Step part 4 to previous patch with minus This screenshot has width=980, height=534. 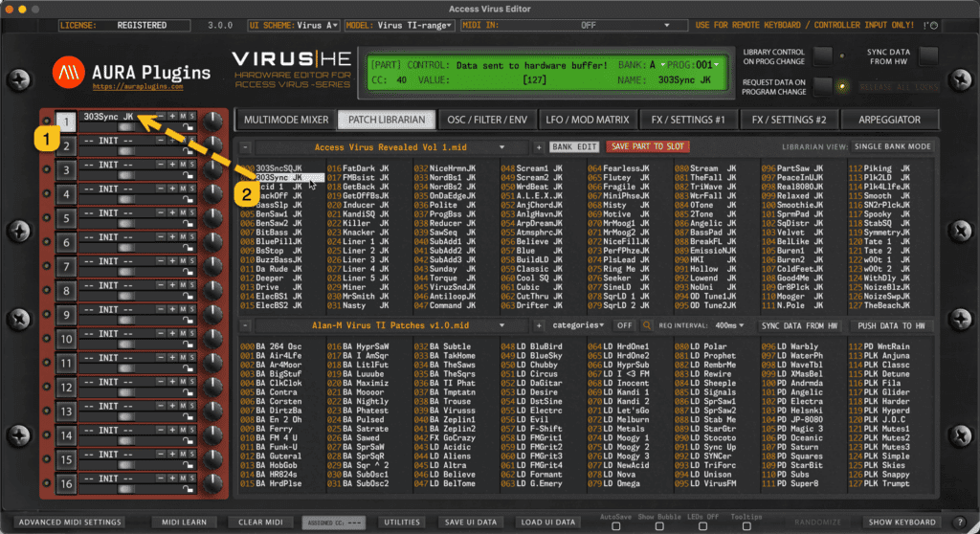[161, 189]
